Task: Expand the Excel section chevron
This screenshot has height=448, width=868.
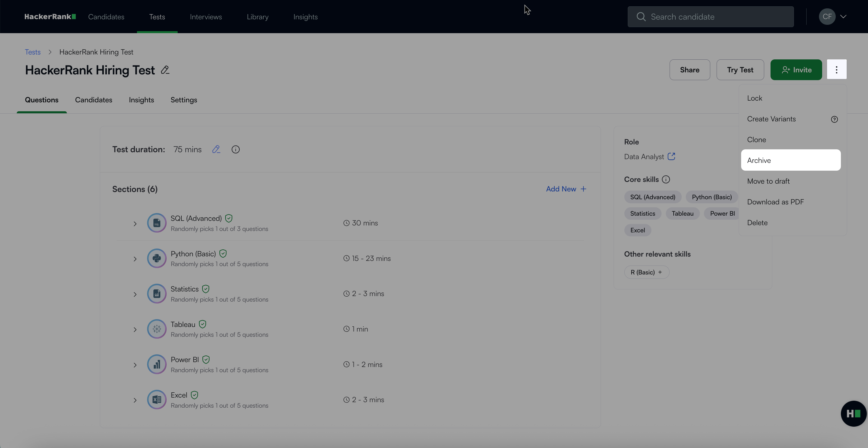Action: pos(135,400)
